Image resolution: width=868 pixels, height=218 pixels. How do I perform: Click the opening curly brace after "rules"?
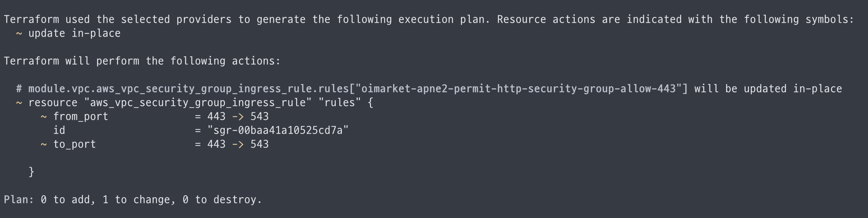point(370,103)
